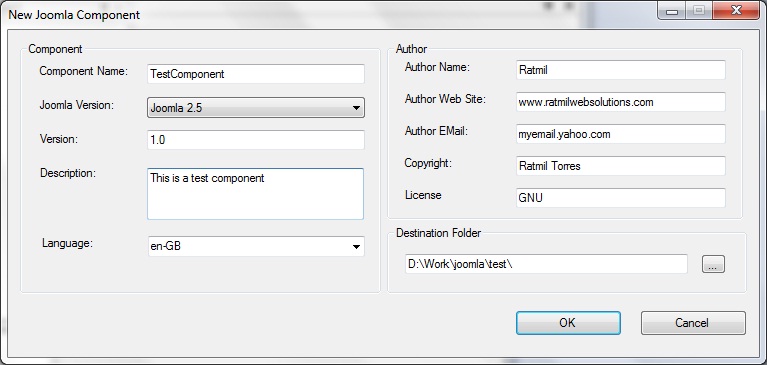Click the "Language:" label
The image size is (767, 365).
coord(68,243)
